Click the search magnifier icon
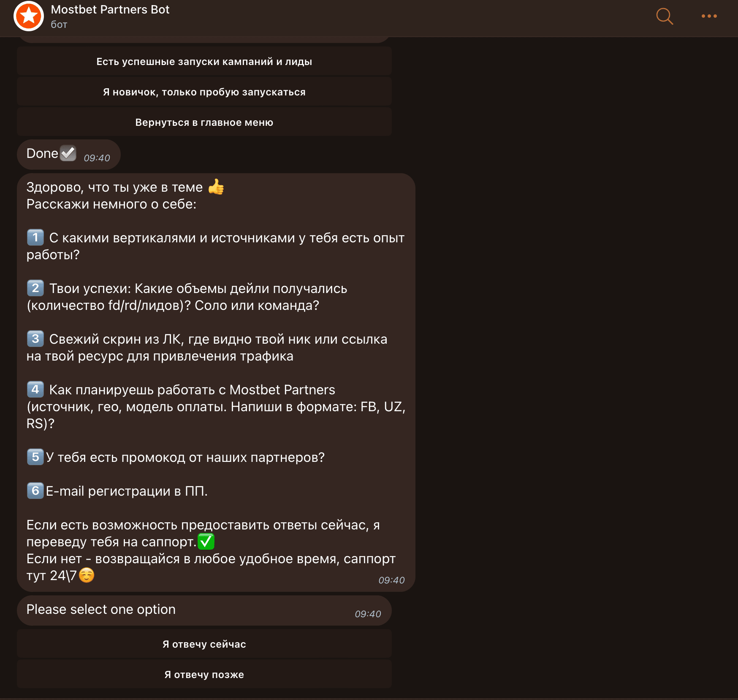Viewport: 738px width, 700px height. pyautogui.click(x=665, y=16)
